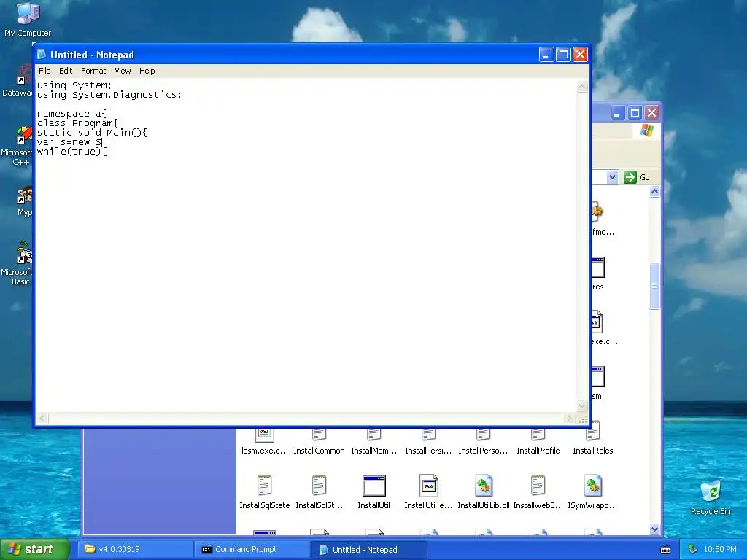This screenshot has height=560, width=747.
Task: Place cursor after 'using System.Diagnostics;' line
Action: 182,95
